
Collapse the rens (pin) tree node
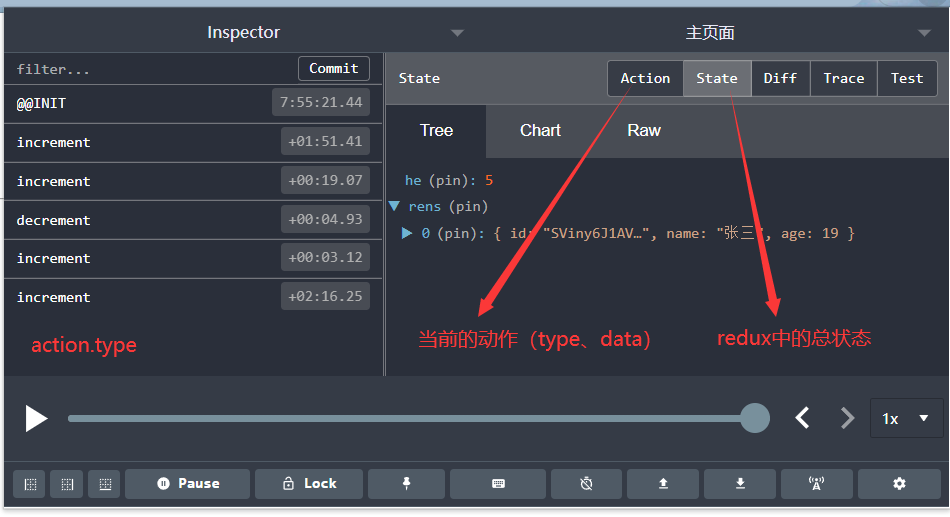tap(394, 207)
